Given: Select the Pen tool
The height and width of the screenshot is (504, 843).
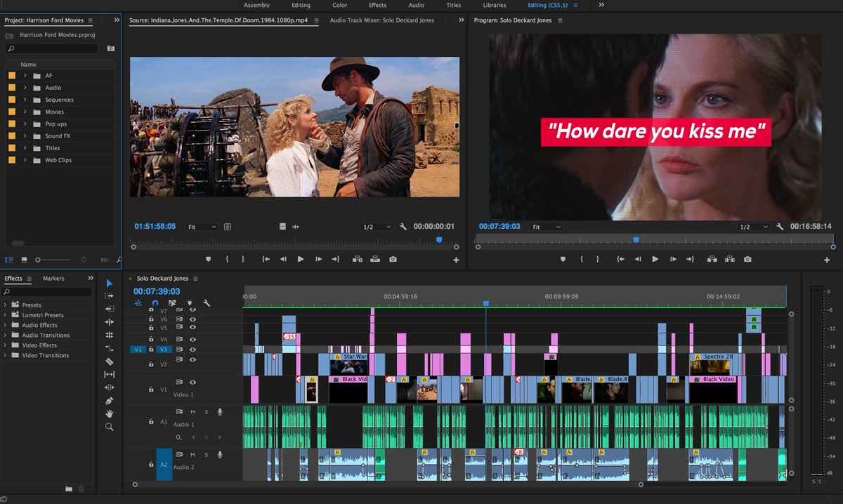Looking at the screenshot, I should pos(110,401).
